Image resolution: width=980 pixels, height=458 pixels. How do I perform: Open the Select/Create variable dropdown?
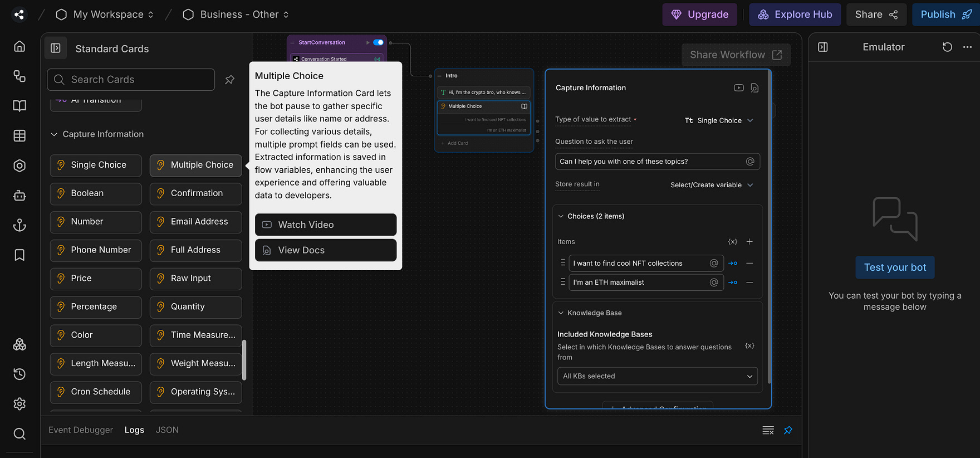(712, 185)
